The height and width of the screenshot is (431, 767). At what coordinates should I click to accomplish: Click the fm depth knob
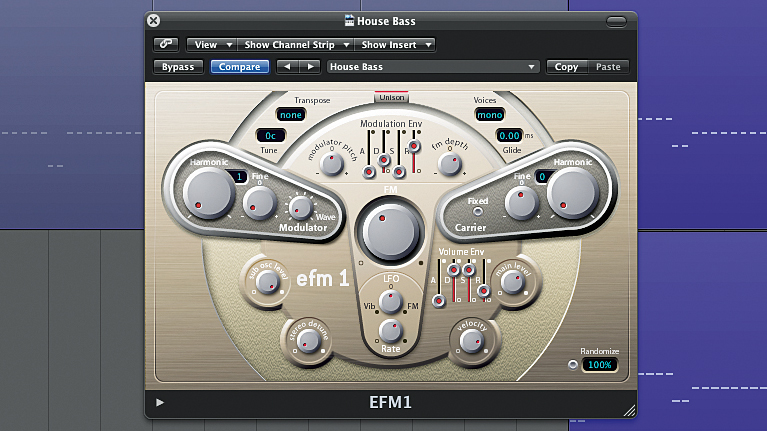click(450, 164)
